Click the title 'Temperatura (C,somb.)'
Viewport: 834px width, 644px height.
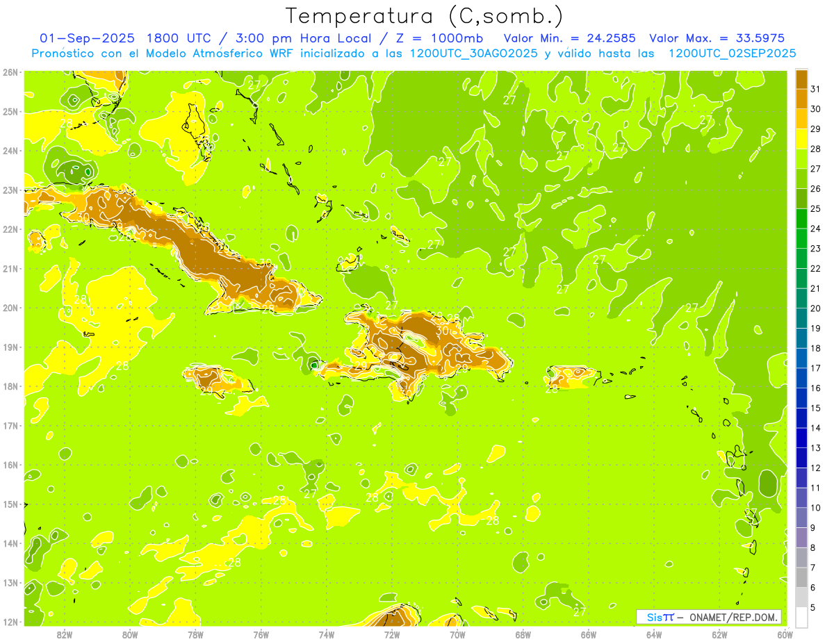coord(425,17)
